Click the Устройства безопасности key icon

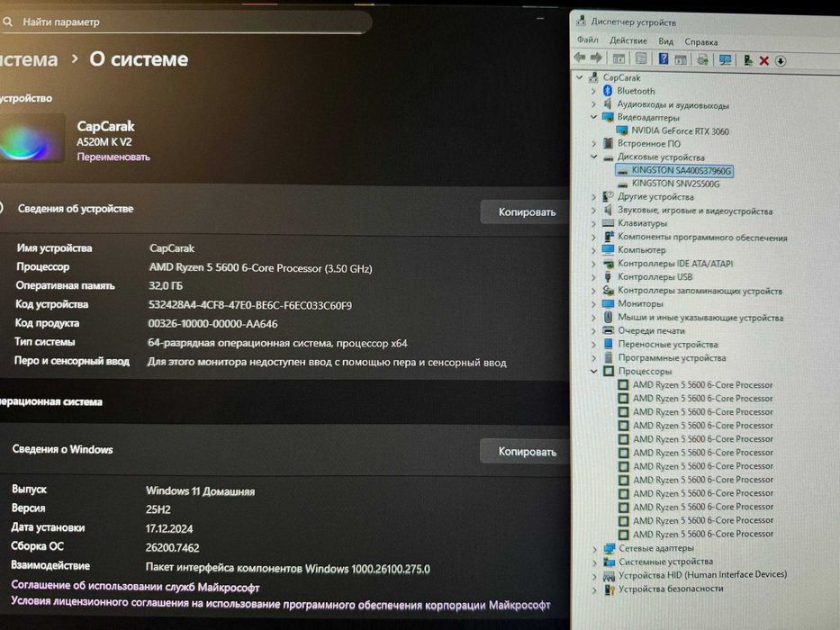coord(610,589)
